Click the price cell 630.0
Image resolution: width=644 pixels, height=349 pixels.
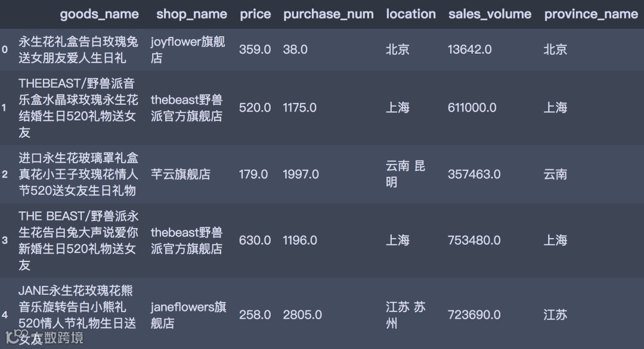pos(255,240)
